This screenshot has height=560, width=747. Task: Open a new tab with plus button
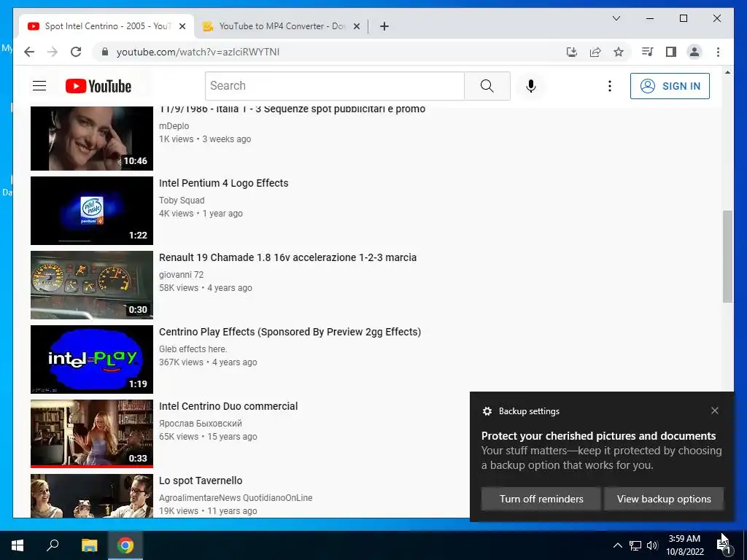(x=384, y=26)
